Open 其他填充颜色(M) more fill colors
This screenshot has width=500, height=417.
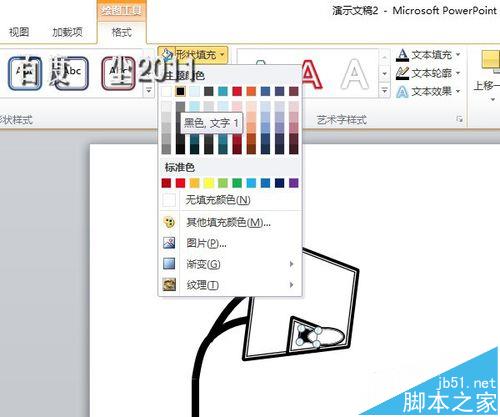click(230, 222)
